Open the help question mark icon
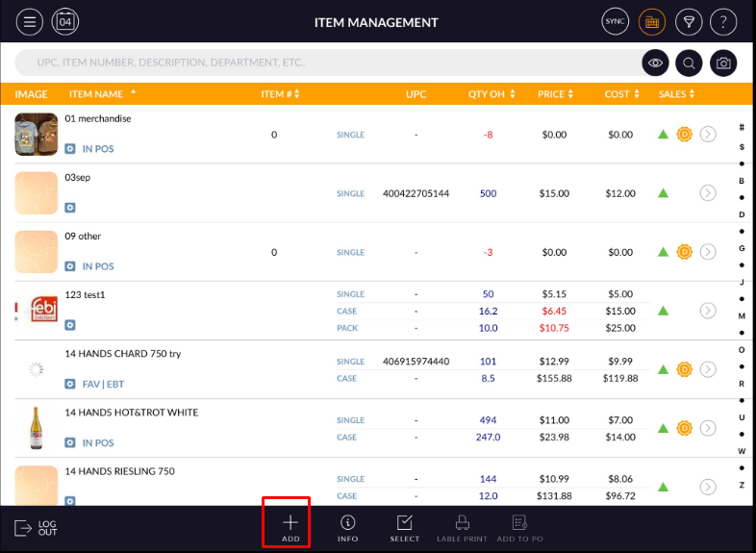This screenshot has width=756, height=553. coord(723,21)
